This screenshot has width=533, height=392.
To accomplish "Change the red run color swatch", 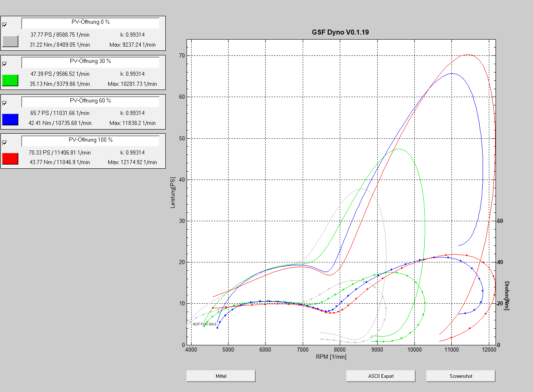I will click(x=10, y=159).
